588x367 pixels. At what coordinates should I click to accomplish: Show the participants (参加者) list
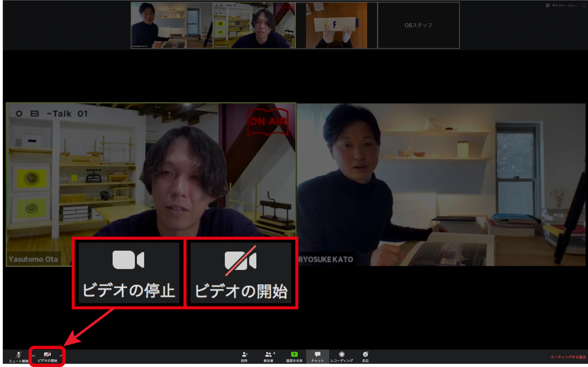(x=269, y=357)
